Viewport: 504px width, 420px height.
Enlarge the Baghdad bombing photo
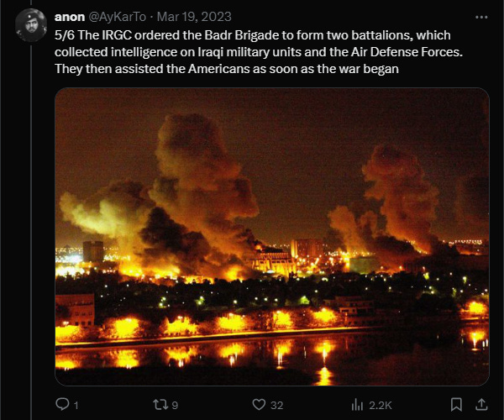coord(272,237)
